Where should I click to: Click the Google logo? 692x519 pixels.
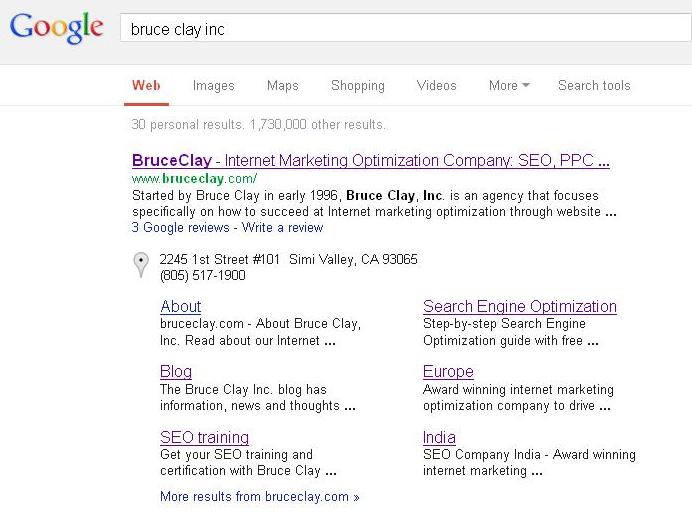57,28
